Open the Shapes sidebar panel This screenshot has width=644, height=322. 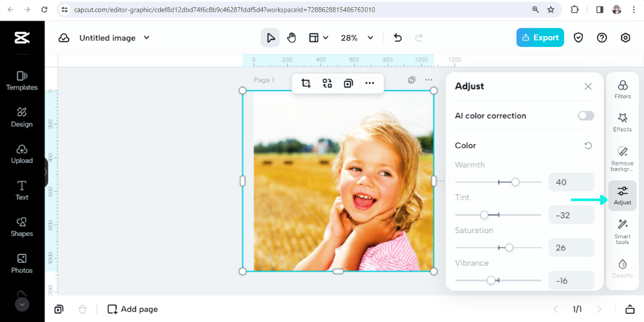22,227
